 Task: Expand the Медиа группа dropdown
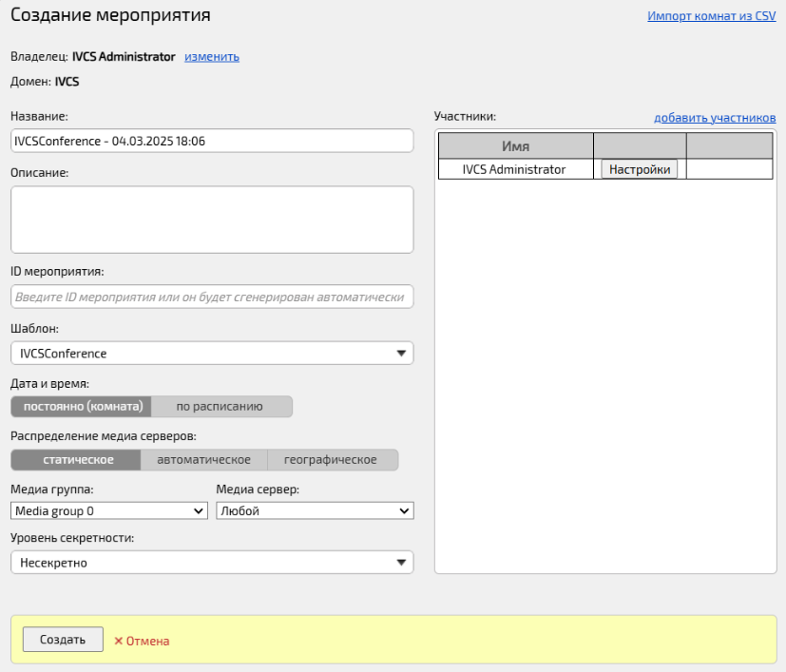point(109,511)
